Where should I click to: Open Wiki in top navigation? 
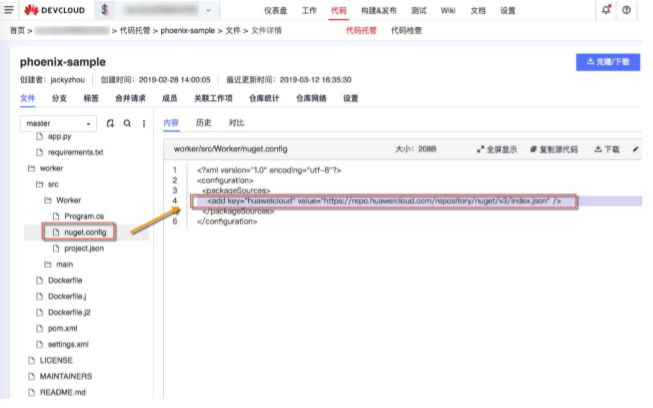(448, 10)
